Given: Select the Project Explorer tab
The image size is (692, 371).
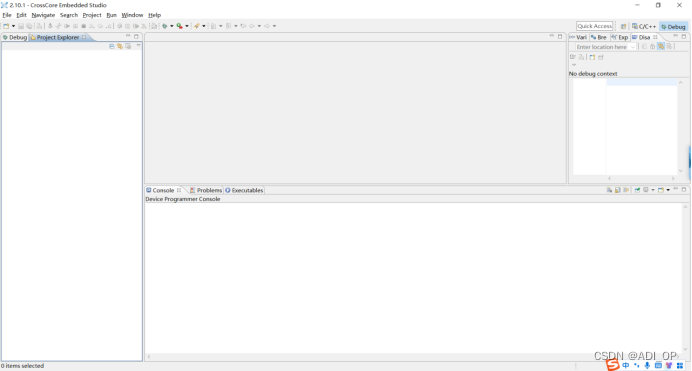Looking at the screenshot, I should (58, 37).
